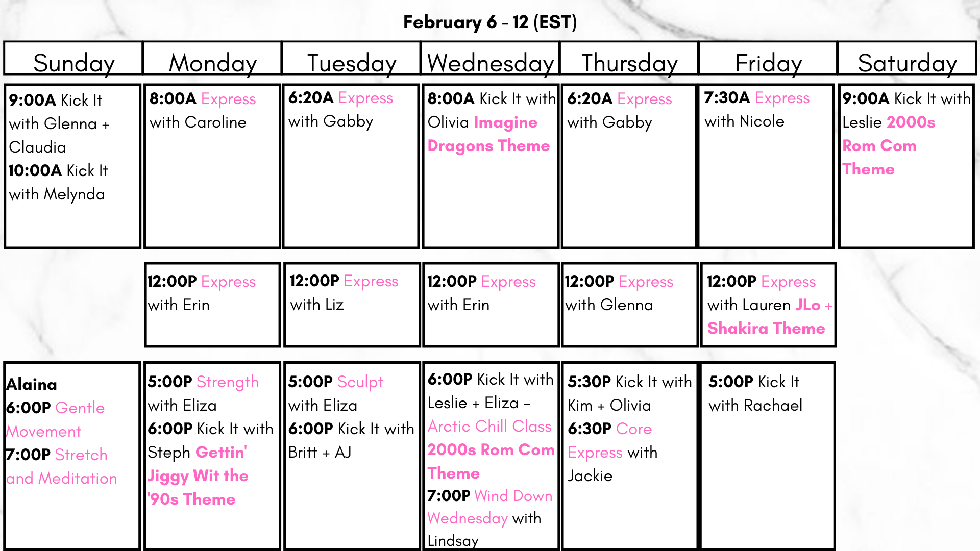Select the Wednesday column header
Viewport: 980px width, 551px height.
point(490,63)
